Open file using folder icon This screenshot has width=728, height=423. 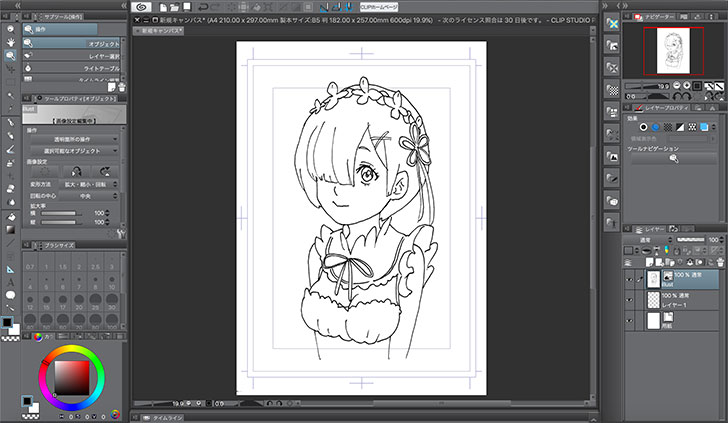[x=175, y=7]
